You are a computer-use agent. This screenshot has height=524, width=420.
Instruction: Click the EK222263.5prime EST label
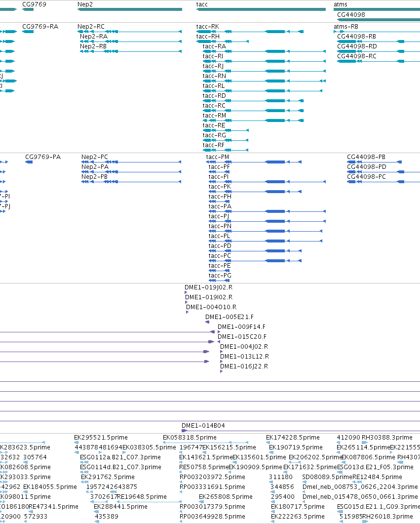298,516
